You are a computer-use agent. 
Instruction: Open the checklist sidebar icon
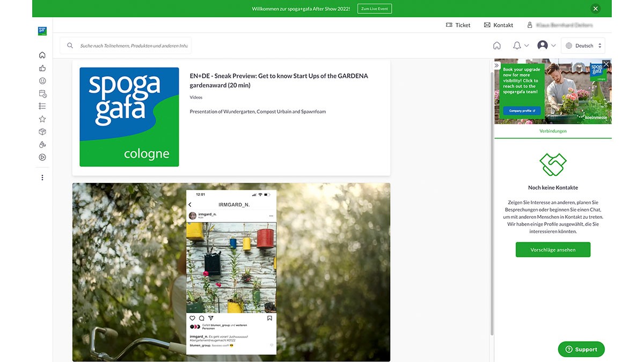tap(42, 106)
